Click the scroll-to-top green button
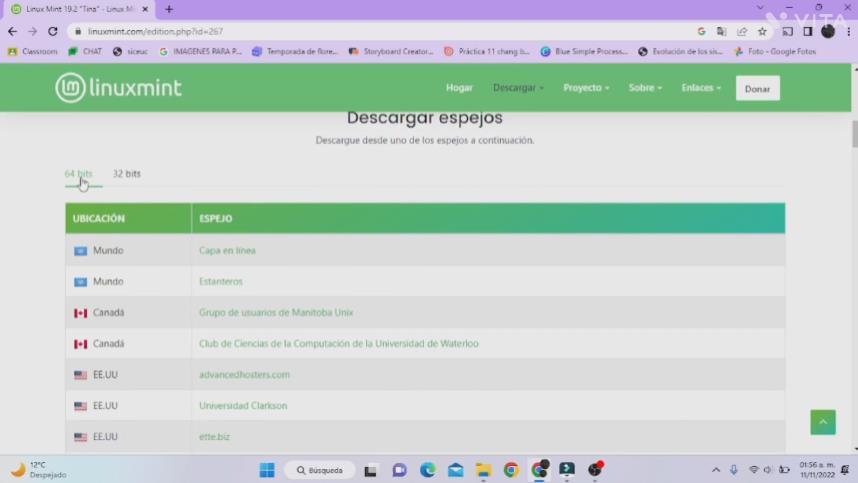858x483 pixels. [x=823, y=422]
